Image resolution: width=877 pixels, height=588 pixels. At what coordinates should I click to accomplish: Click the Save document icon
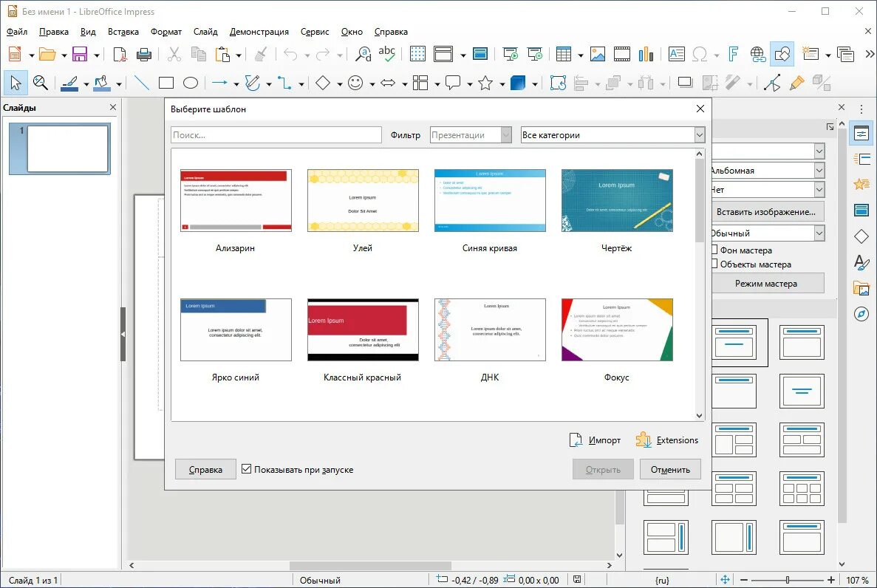pos(80,54)
